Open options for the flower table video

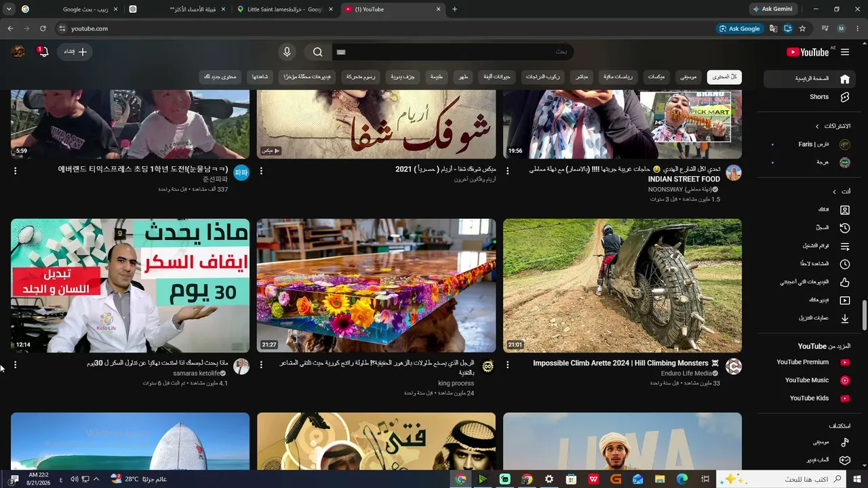261,365
